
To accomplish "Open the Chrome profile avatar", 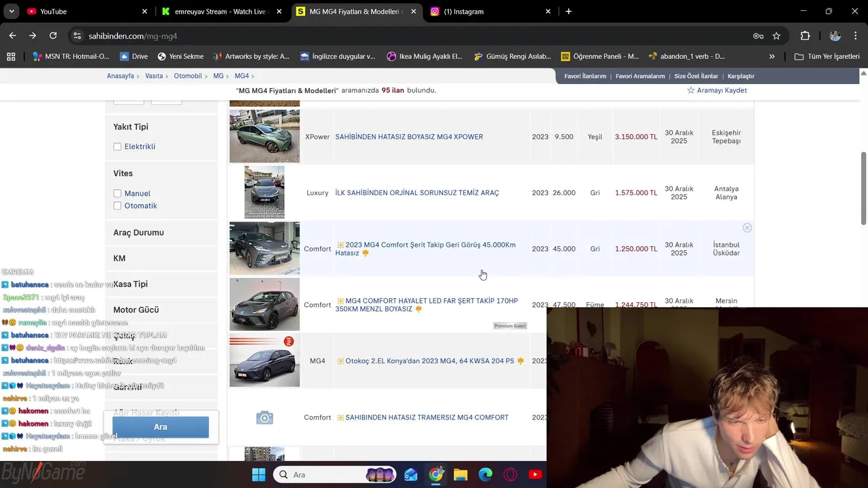I will 835,36.
